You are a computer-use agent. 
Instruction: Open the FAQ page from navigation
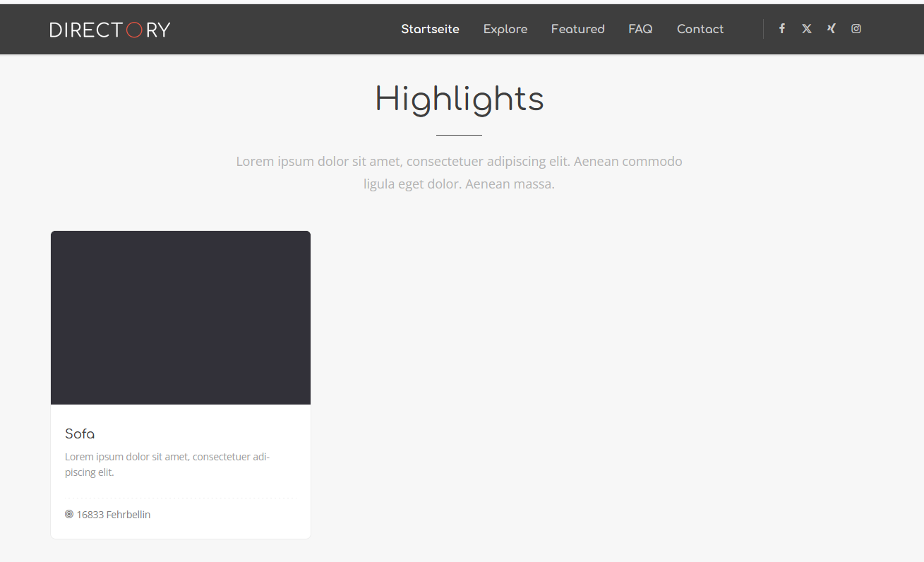pyautogui.click(x=640, y=29)
